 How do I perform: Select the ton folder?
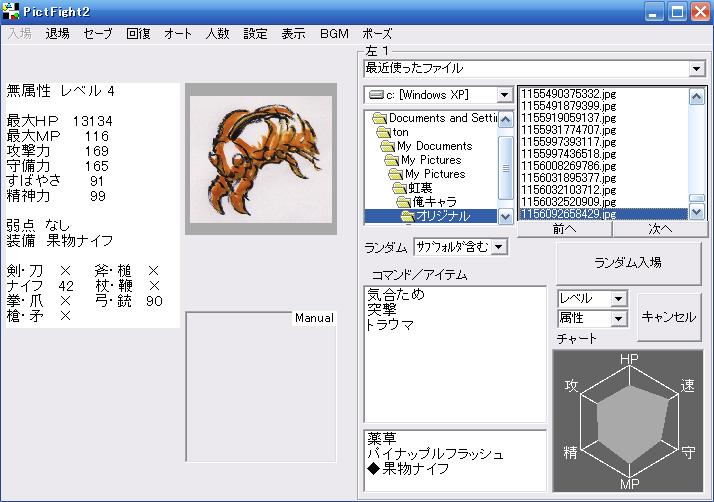click(x=393, y=132)
